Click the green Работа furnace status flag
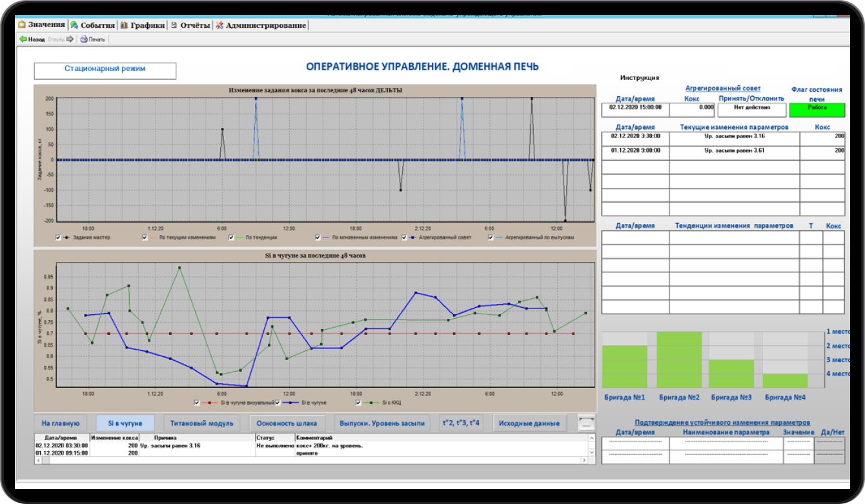Screen dimensions: 865x504 point(816,110)
